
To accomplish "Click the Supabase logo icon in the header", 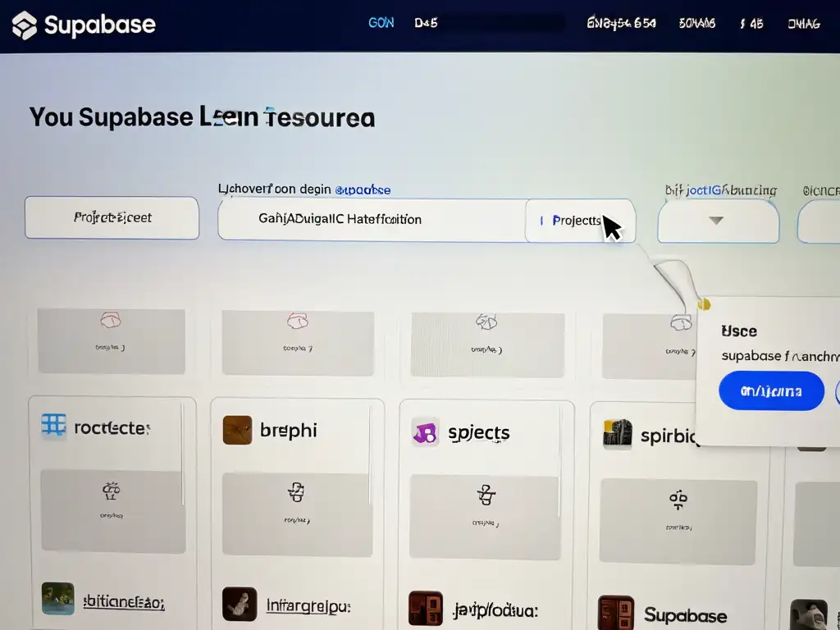I will (25, 25).
